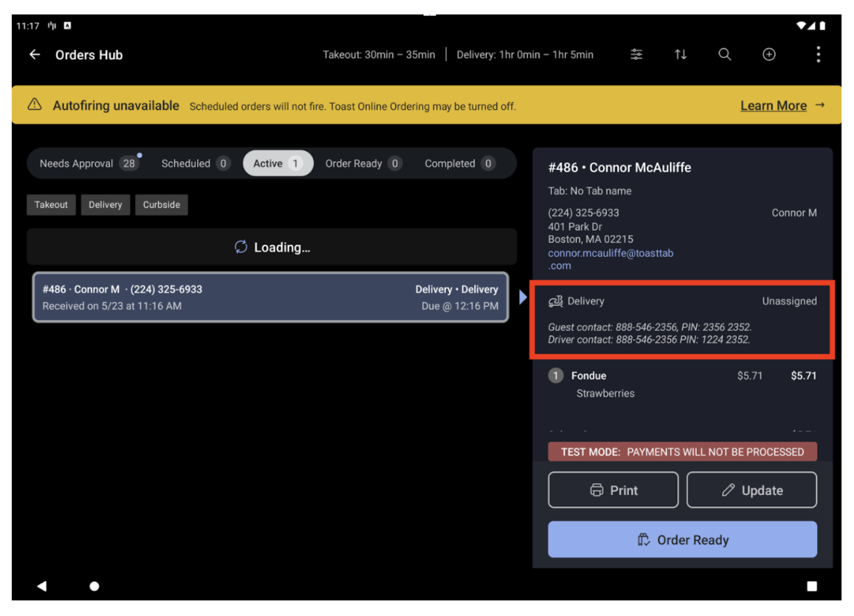Tap the add new order plus icon
This screenshot has width=854, height=616.
pyautogui.click(x=768, y=55)
